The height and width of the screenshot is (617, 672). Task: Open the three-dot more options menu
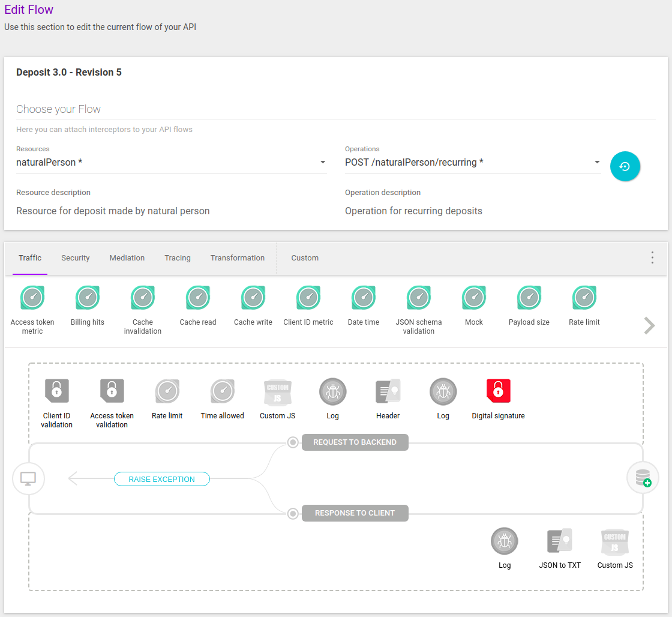[x=652, y=257]
